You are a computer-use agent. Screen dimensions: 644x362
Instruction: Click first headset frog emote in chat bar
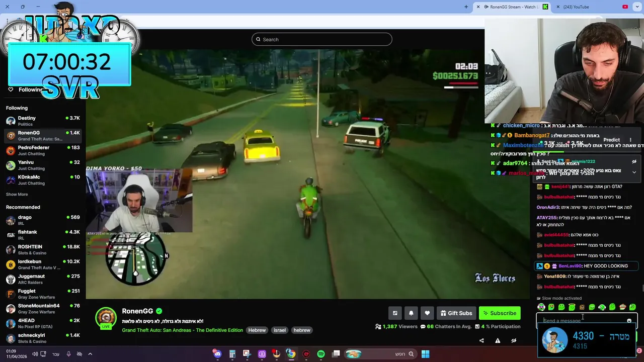click(541, 307)
